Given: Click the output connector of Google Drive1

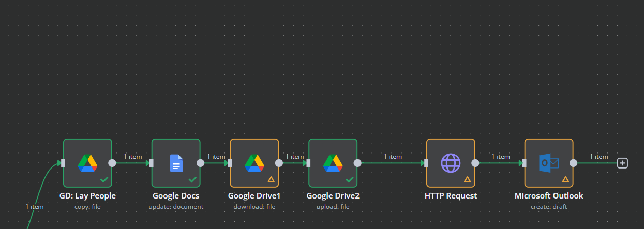Looking at the screenshot, I should click(x=279, y=163).
